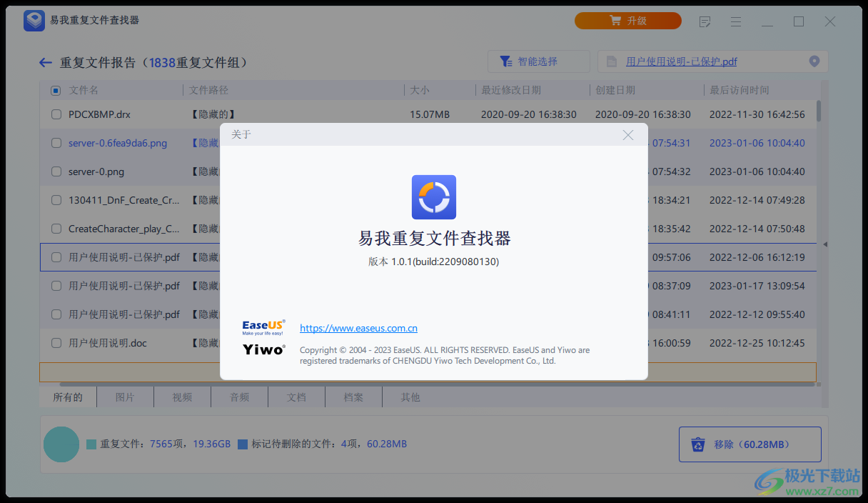Sort by the 最后访问时间 column header
Viewport: 868px width, 503px height.
740,91
